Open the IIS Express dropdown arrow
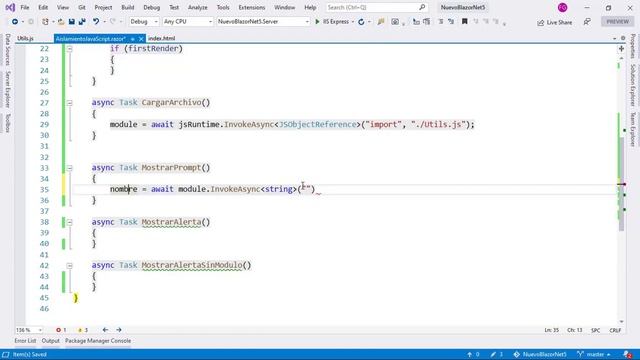The height and width of the screenshot is (360, 640). click(353, 22)
